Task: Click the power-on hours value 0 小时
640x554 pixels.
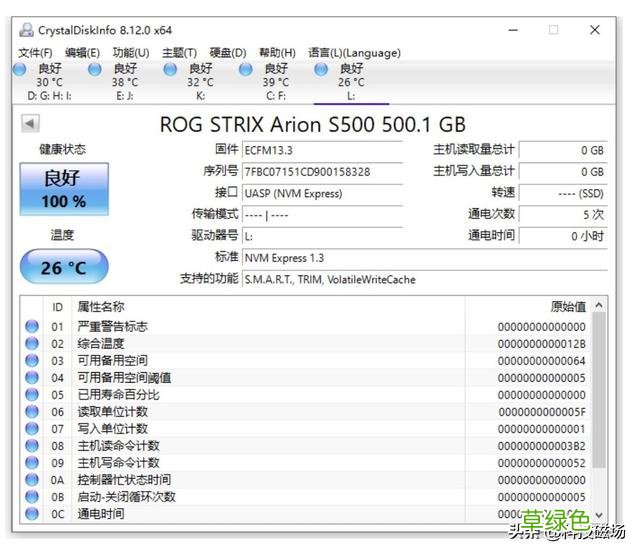Action: pos(563,236)
